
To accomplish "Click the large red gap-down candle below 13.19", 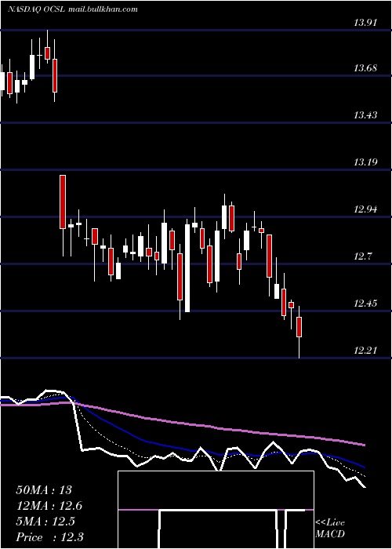I will (62, 202).
